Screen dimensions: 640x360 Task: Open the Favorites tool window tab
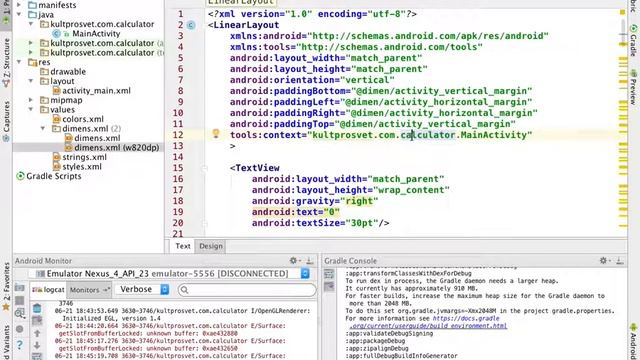pos(6,286)
